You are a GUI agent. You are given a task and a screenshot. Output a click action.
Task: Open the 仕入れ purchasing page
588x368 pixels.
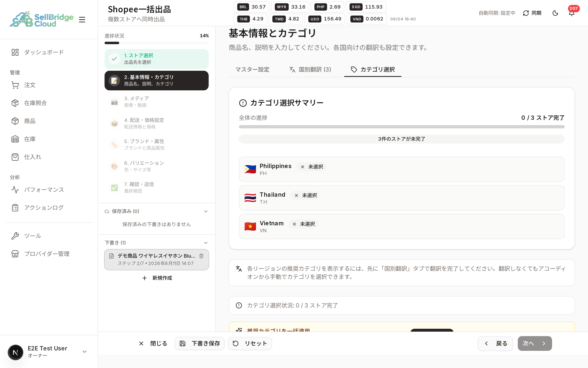pyautogui.click(x=49, y=157)
